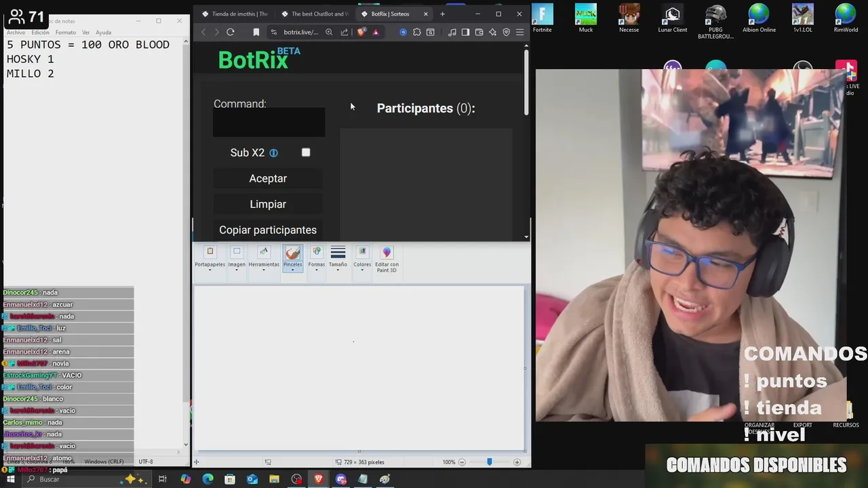Click Copiar participantes button

point(268,230)
